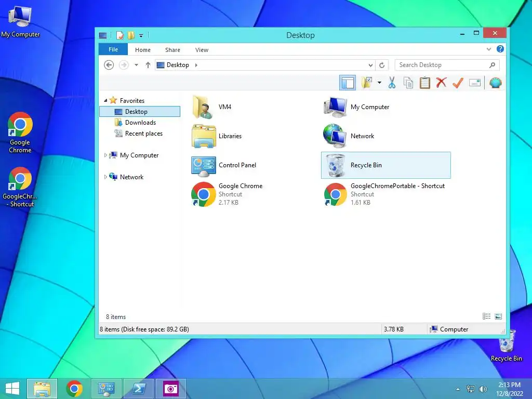Click the red X Delete icon
Image resolution: width=532 pixels, height=399 pixels.
click(x=441, y=83)
